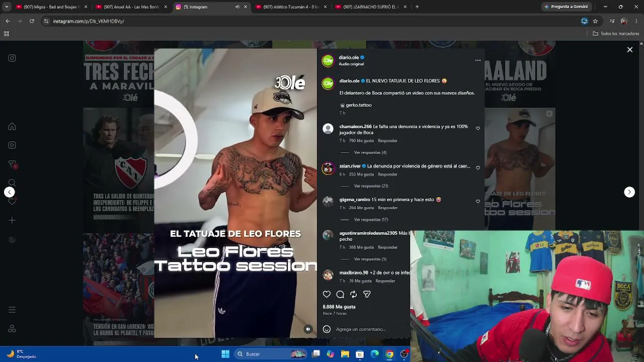Like the diario.ole post with heart icon
This screenshot has height=362, width=644.
(x=327, y=295)
